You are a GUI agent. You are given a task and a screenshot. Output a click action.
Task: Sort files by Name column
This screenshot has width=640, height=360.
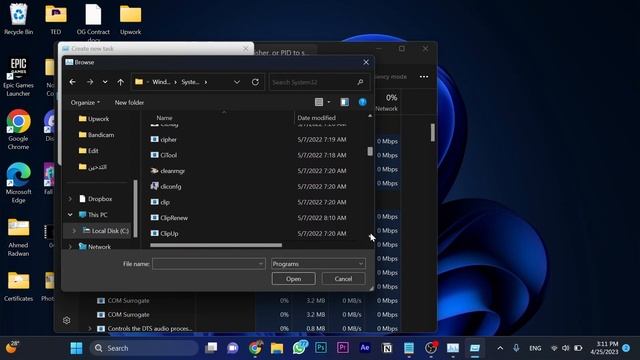pyautogui.click(x=164, y=118)
